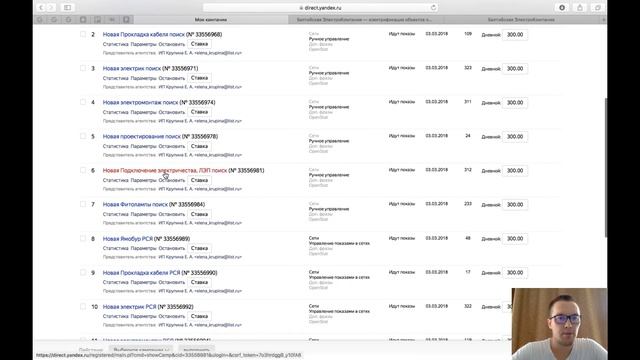This screenshot has width=640, height=360.
Task: Edit the 300.00 daily budget of row 9
Action: coord(515,273)
